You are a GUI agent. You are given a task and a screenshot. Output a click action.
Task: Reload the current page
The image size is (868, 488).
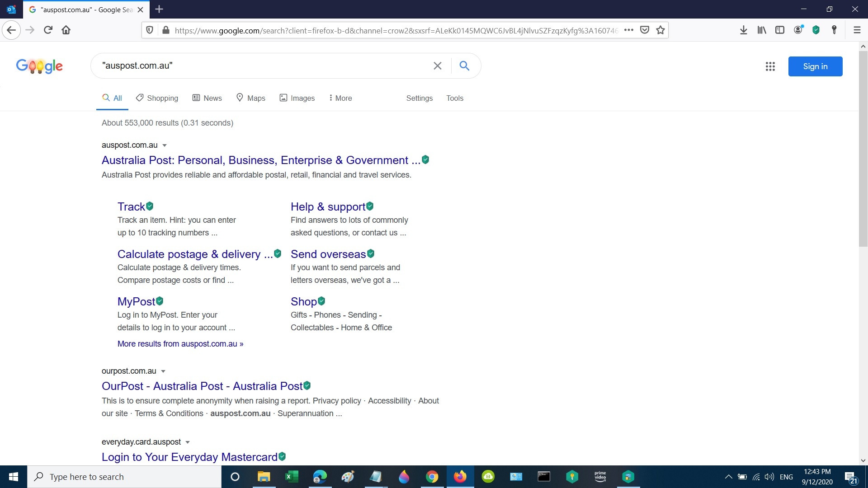coord(48,30)
